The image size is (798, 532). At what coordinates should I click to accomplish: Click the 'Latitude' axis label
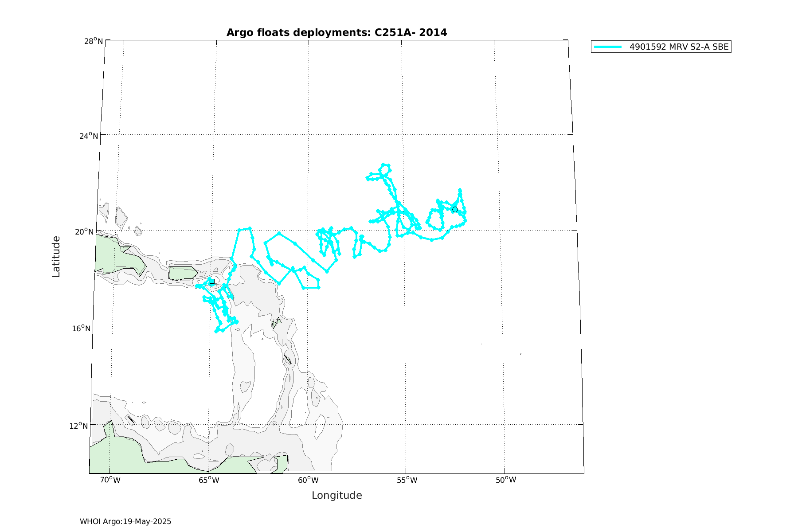point(56,257)
